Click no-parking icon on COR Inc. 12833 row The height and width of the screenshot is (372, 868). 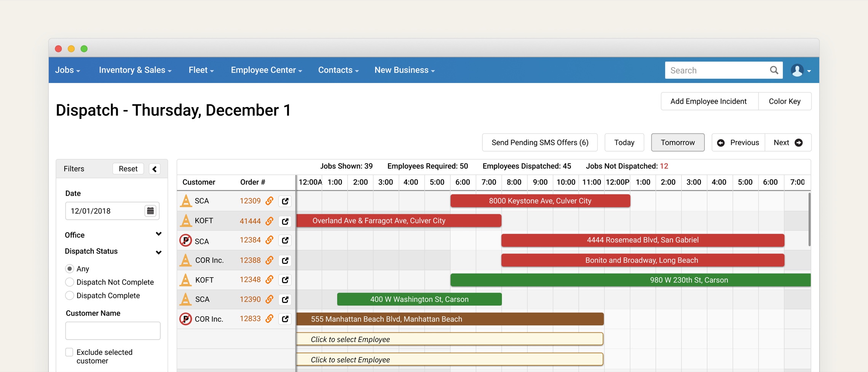point(185,319)
